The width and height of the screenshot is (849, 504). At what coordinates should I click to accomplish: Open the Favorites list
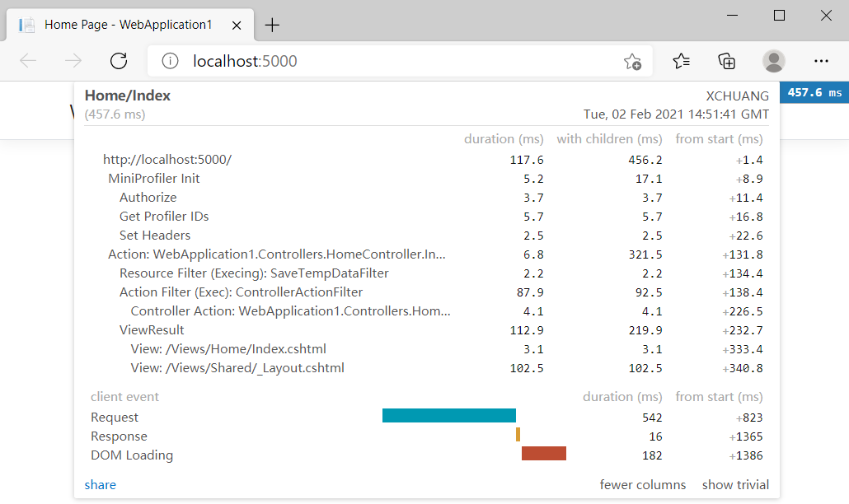[680, 61]
